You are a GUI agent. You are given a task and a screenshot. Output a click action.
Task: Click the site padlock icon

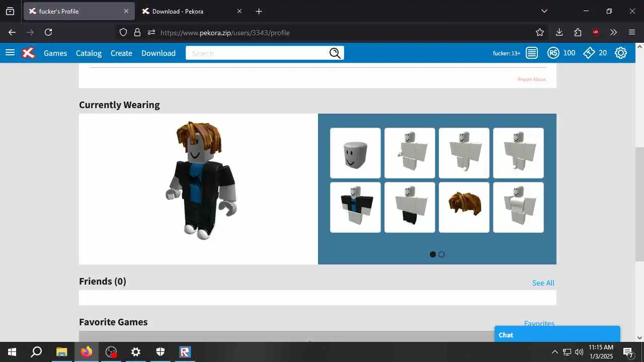137,32
